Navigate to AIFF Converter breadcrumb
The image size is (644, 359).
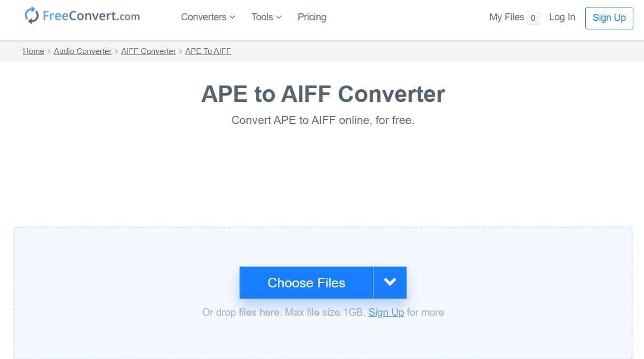point(148,51)
